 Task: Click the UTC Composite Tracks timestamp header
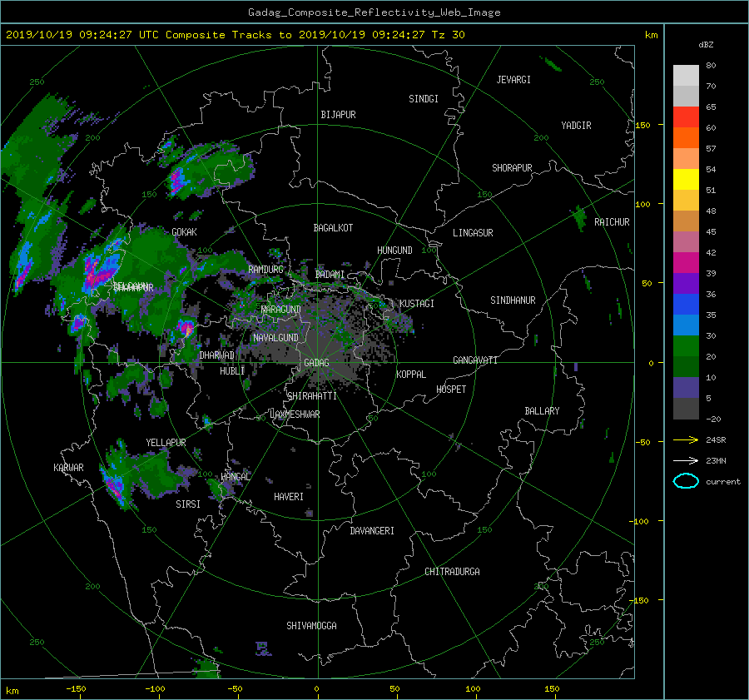point(235,35)
